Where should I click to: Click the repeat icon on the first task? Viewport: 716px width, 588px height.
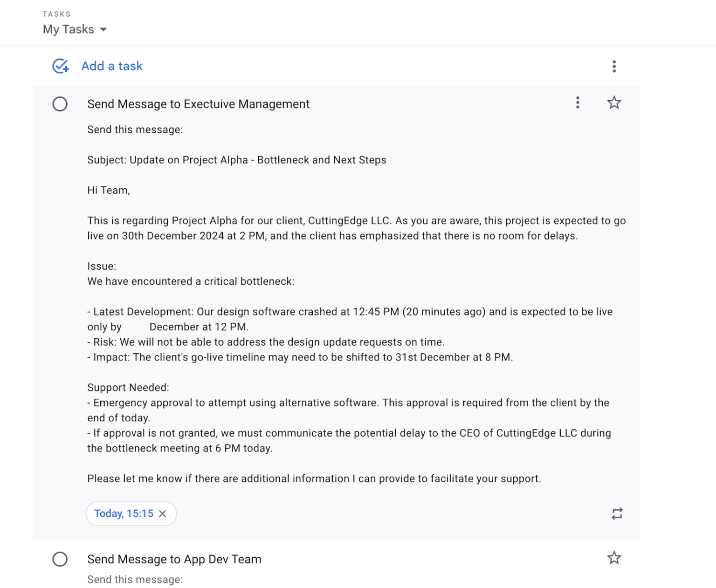tap(617, 513)
